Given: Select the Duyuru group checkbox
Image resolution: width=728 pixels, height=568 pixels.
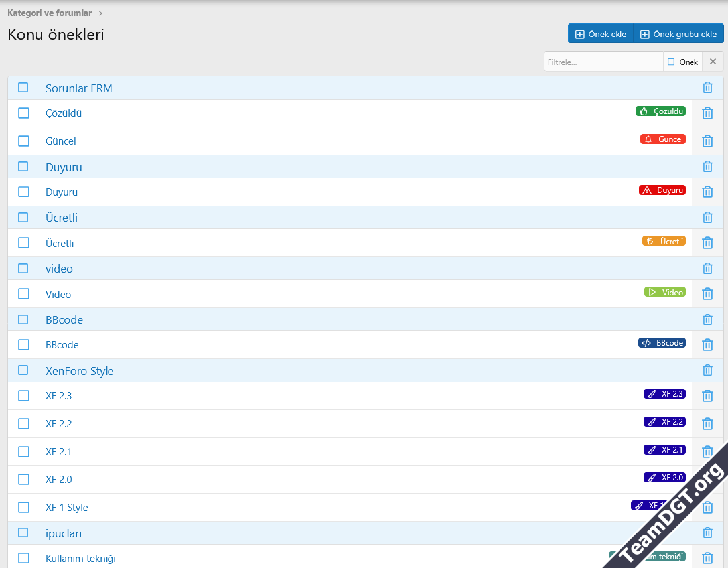Looking at the screenshot, I should coord(23,167).
